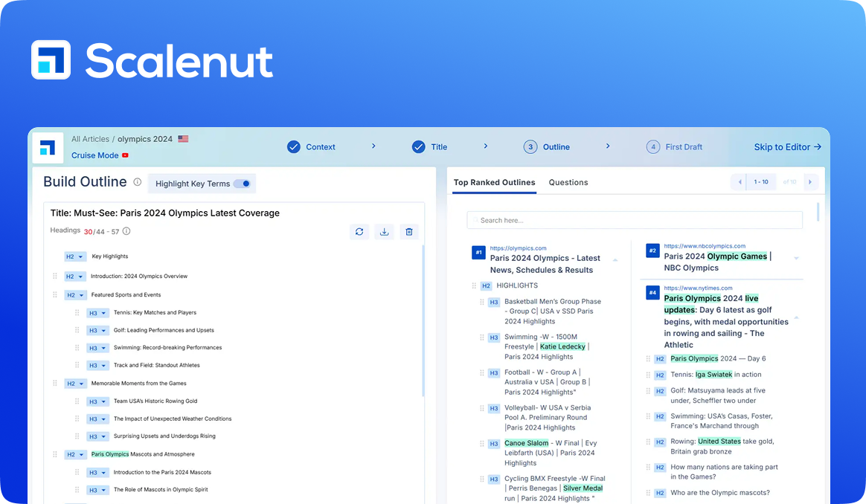
Task: Click the right panel vertical scrollbar
Action: coord(818,213)
